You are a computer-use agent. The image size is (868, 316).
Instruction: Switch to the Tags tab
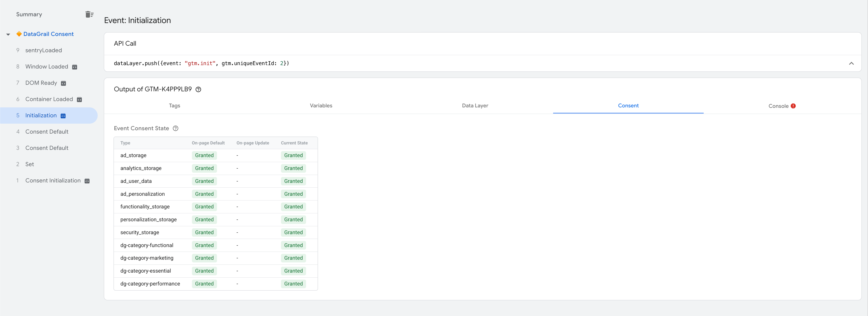pos(175,105)
